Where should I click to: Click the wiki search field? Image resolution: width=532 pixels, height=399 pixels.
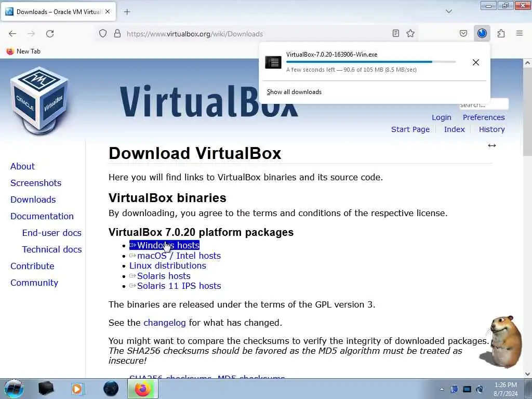pos(484,104)
